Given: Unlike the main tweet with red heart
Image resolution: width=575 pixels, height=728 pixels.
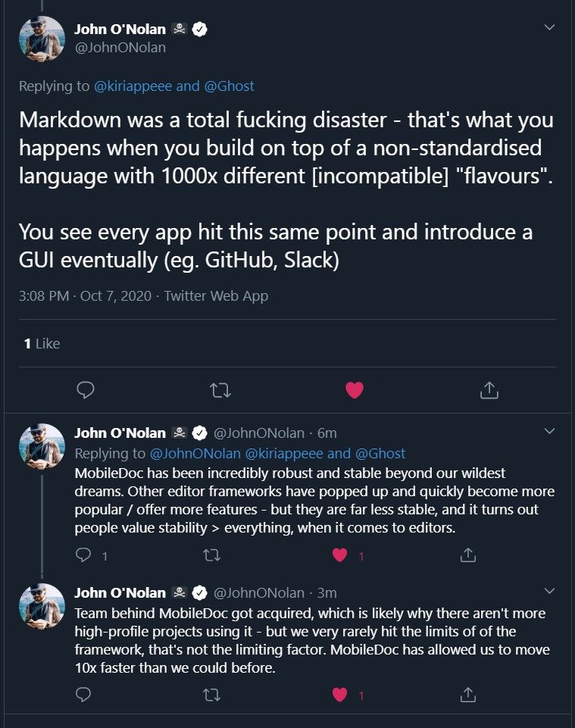Looking at the screenshot, I should 354,390.
